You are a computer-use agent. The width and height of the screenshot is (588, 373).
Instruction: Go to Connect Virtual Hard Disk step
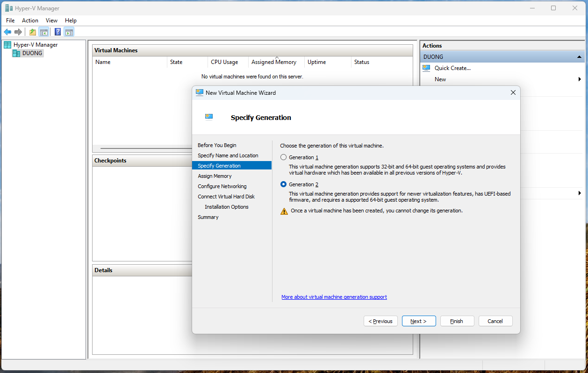click(226, 197)
